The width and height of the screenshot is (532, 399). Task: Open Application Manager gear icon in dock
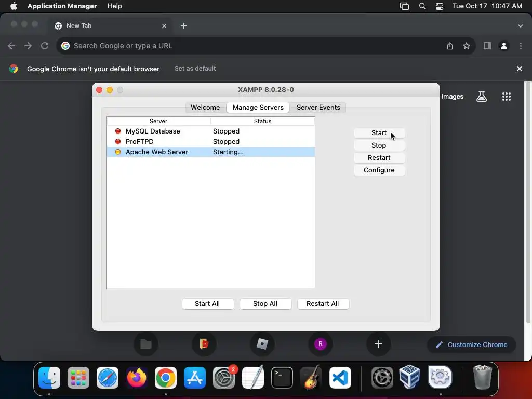(440, 377)
